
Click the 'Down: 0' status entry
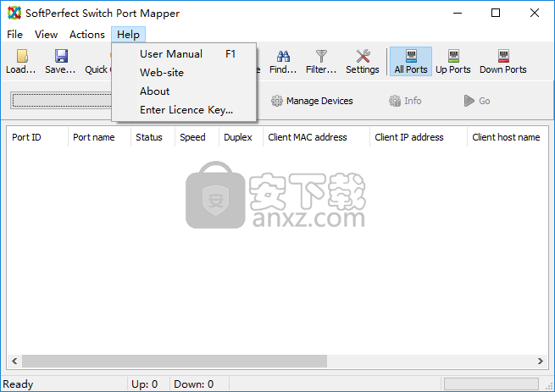[x=193, y=384]
